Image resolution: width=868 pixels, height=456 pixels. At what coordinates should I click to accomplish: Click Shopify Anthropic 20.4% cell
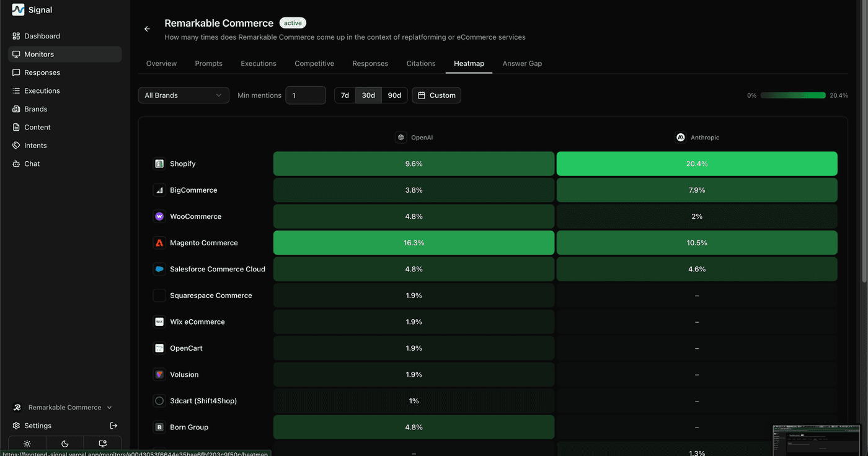tap(697, 164)
